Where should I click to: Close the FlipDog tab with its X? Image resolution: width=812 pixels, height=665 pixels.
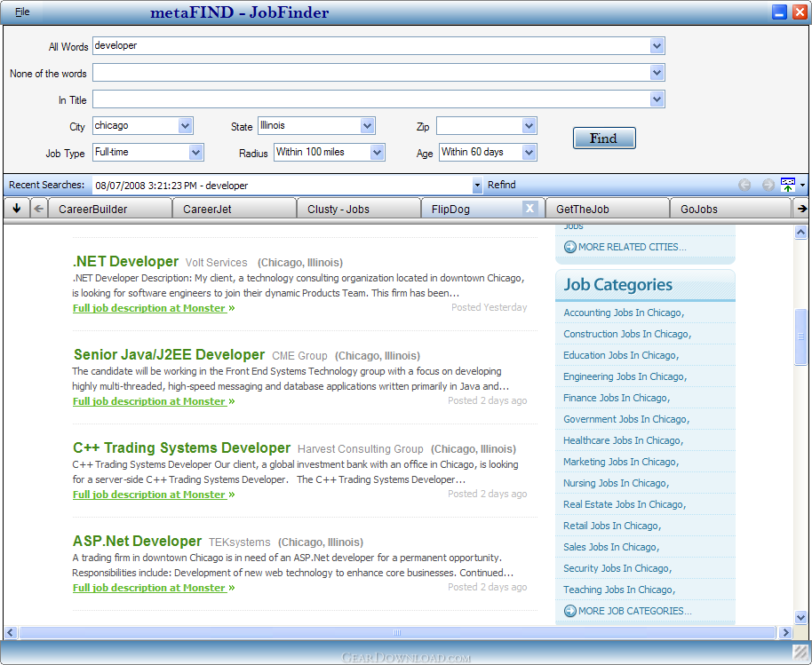coord(529,208)
